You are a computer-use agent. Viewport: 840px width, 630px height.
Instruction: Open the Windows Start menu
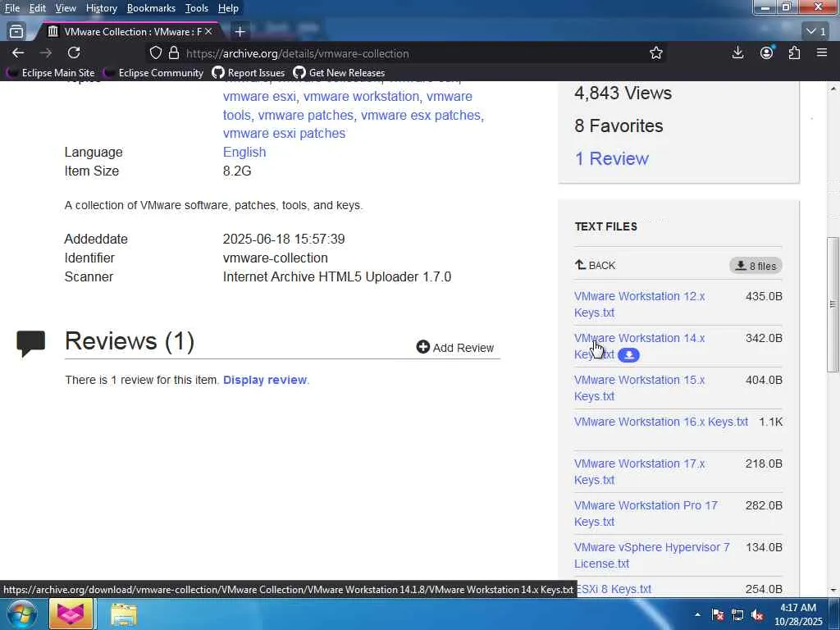tap(21, 614)
